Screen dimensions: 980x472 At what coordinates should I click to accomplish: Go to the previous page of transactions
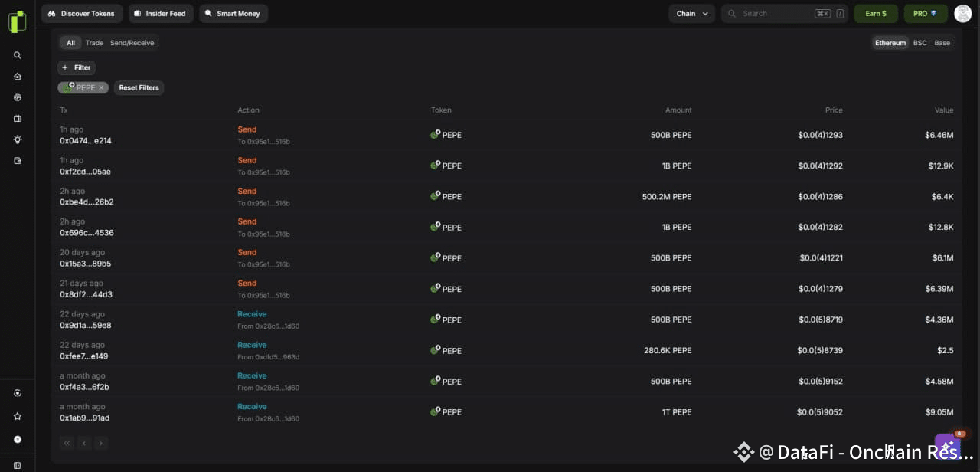[x=83, y=443]
